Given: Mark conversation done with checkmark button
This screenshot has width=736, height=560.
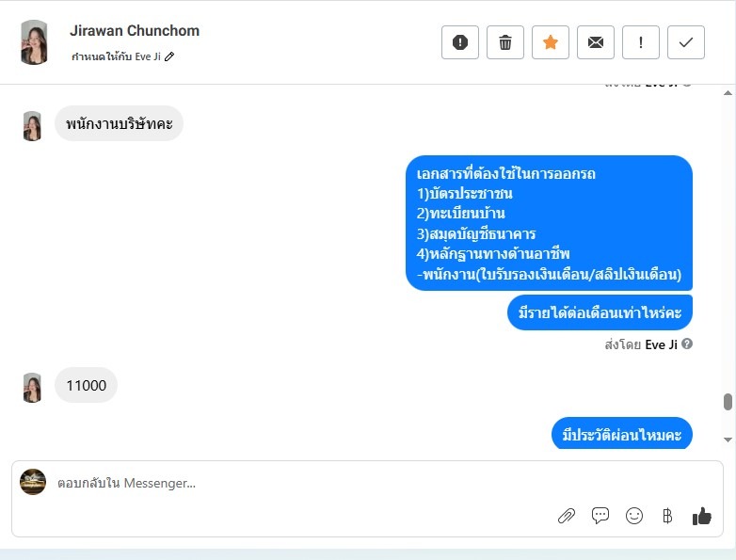Looking at the screenshot, I should 686,42.
